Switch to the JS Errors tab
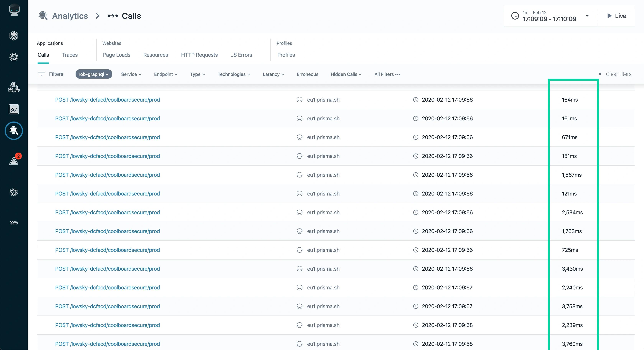644x350 pixels. (x=241, y=55)
